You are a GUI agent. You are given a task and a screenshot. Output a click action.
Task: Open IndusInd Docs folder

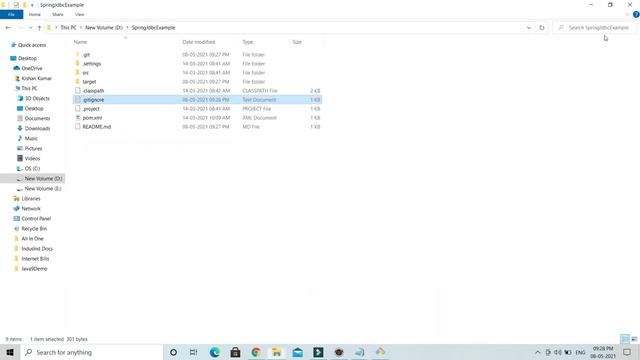click(x=37, y=249)
